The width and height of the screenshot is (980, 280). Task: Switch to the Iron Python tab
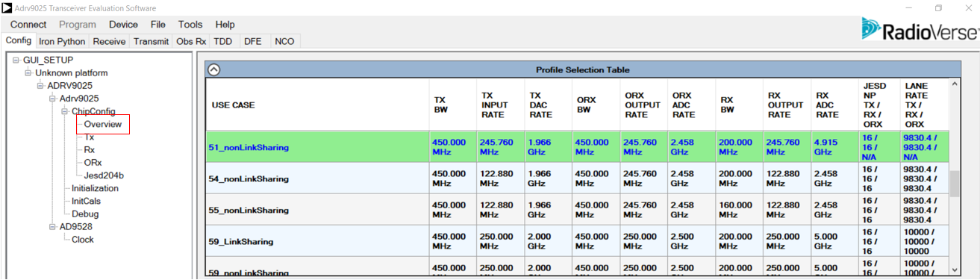[63, 42]
